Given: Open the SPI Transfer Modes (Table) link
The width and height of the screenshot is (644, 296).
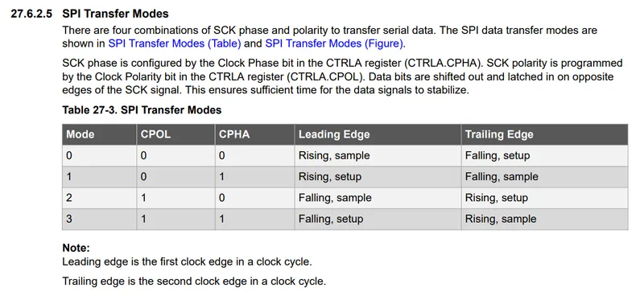Looking at the screenshot, I should pyautogui.click(x=175, y=43).
